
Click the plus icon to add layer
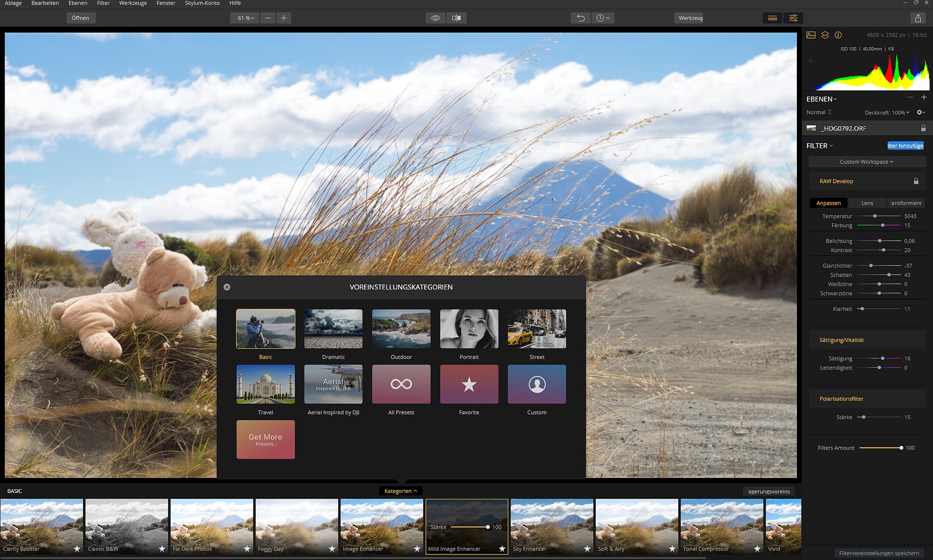pos(924,97)
